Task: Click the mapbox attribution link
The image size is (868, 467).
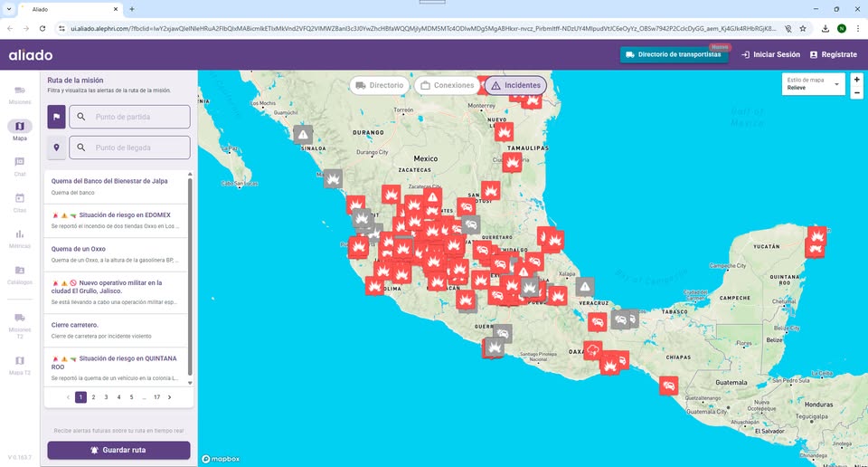Action: (x=221, y=459)
